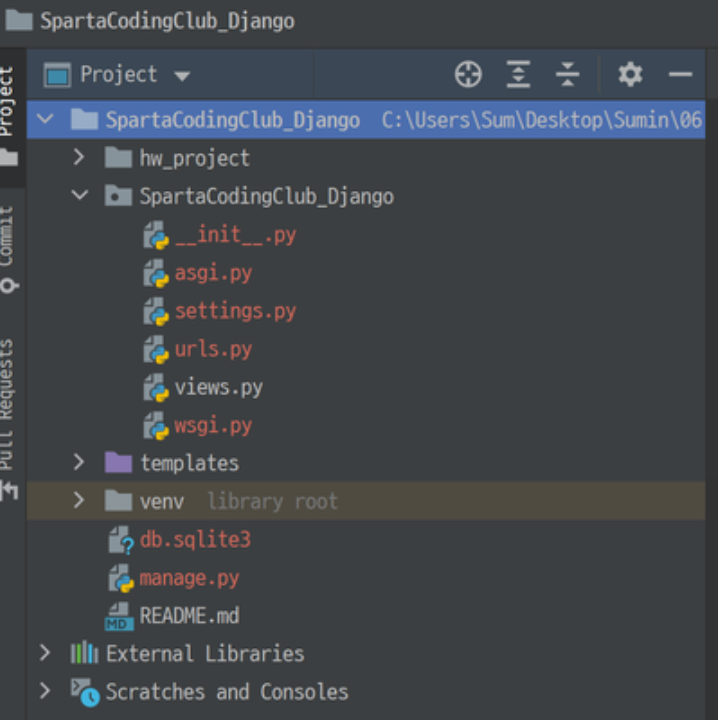Viewport: 718px width, 720px height.
Task: Expand the hw_project folder chevron
Action: click(x=79, y=158)
